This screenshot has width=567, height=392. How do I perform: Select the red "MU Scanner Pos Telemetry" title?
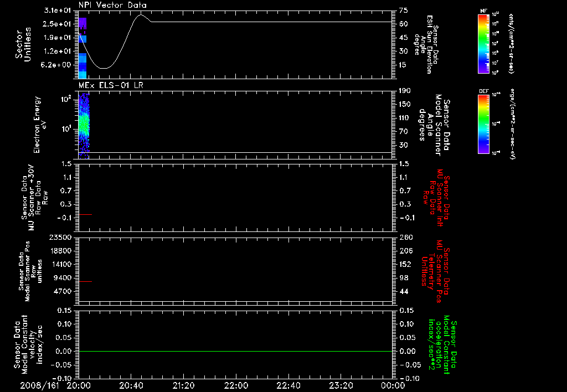point(436,271)
